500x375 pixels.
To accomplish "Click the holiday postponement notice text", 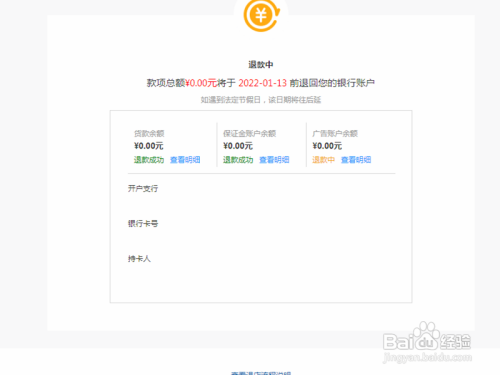I will tap(261, 100).
